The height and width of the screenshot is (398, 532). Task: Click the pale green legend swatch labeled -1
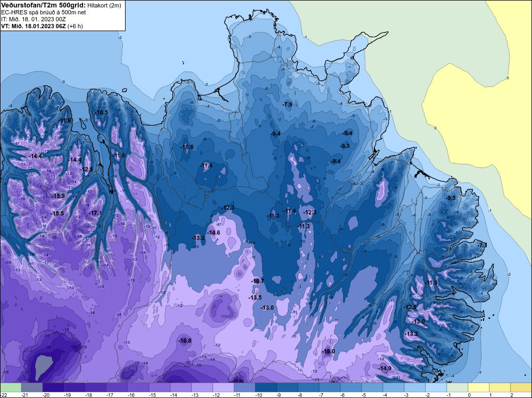pos(458,387)
